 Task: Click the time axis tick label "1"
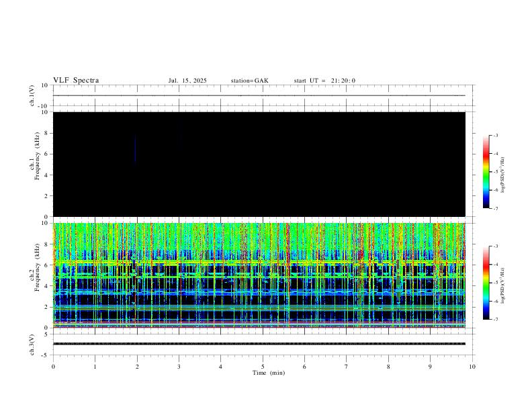click(95, 367)
